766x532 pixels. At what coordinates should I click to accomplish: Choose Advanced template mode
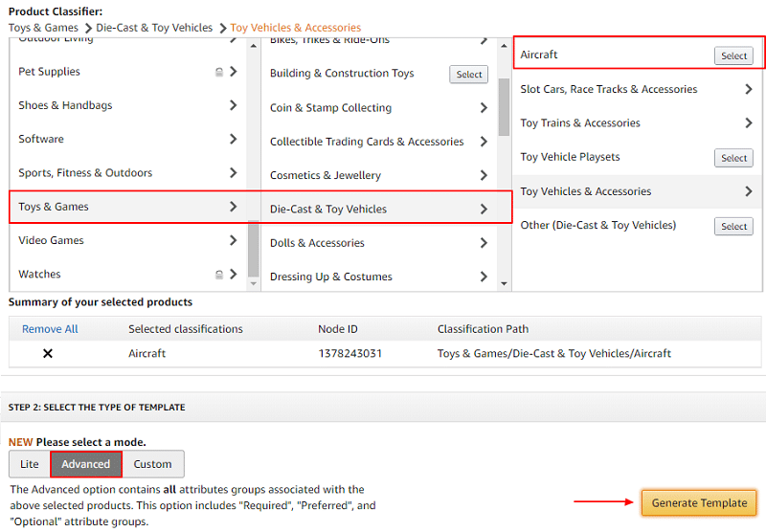(x=86, y=464)
